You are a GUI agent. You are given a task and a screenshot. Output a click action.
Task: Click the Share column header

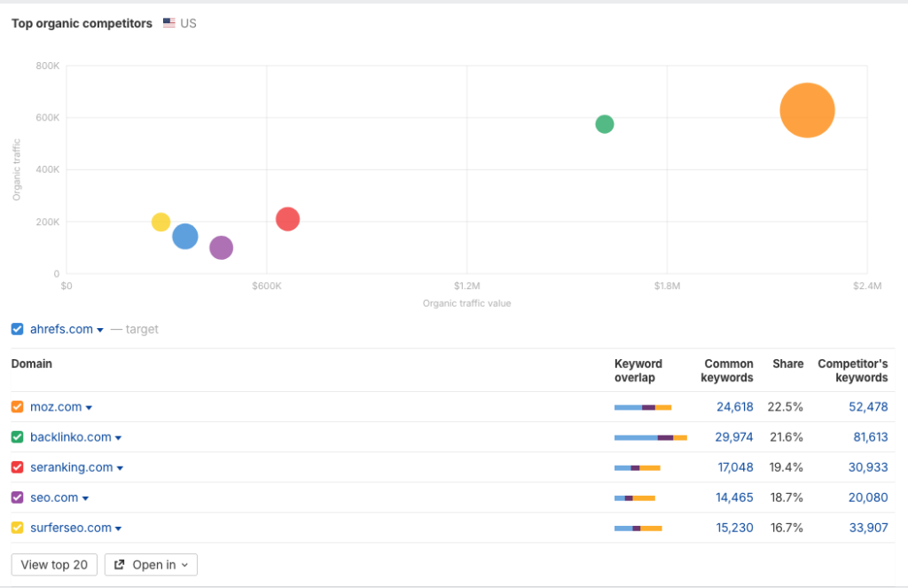(788, 364)
